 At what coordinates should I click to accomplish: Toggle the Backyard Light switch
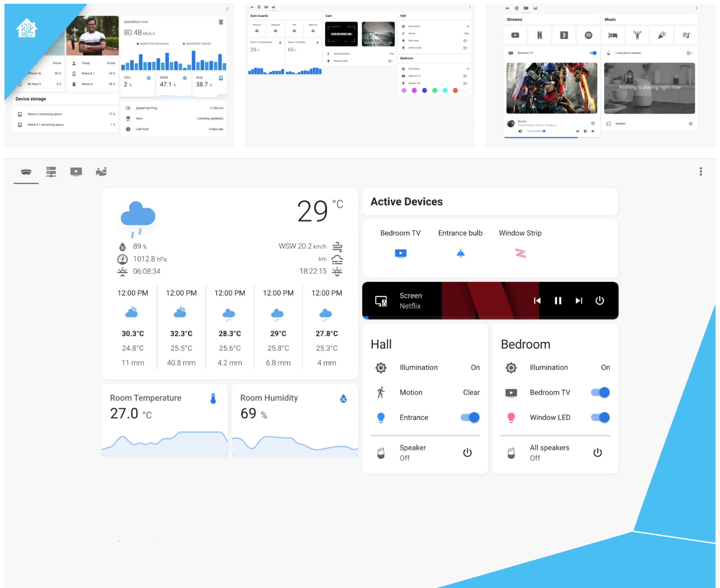pos(391,61)
